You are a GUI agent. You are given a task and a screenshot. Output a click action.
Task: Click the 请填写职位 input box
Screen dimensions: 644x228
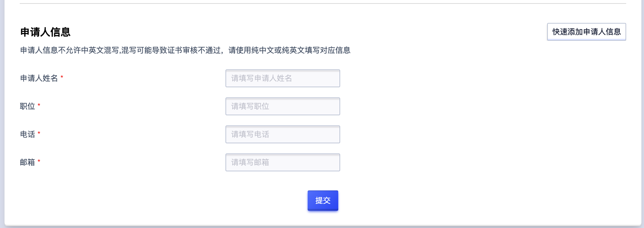pos(283,106)
